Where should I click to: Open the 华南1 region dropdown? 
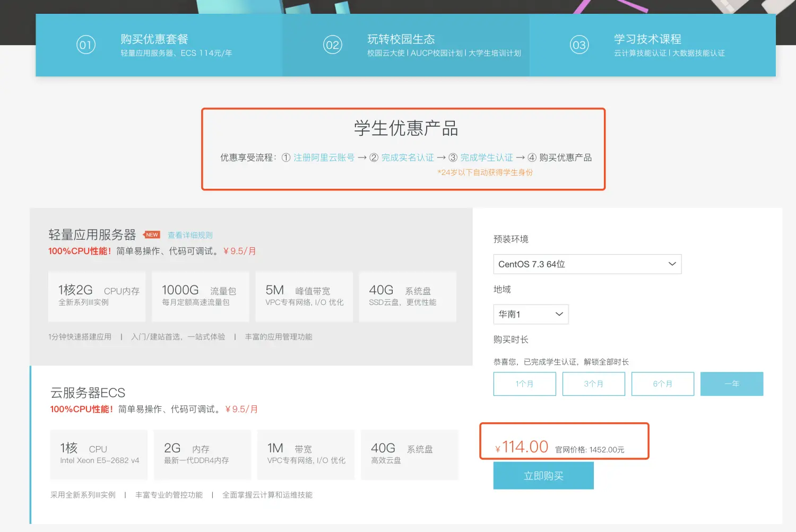[531, 315]
